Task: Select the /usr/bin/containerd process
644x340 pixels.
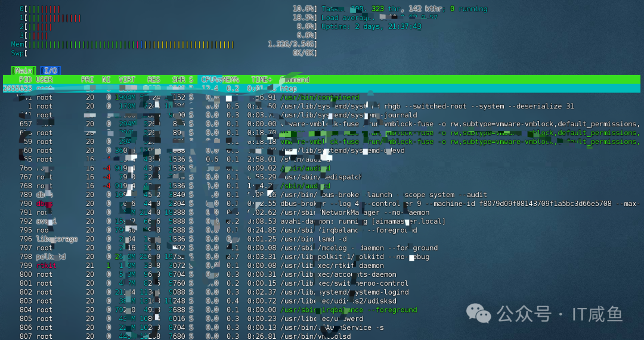Action: [x=321, y=97]
